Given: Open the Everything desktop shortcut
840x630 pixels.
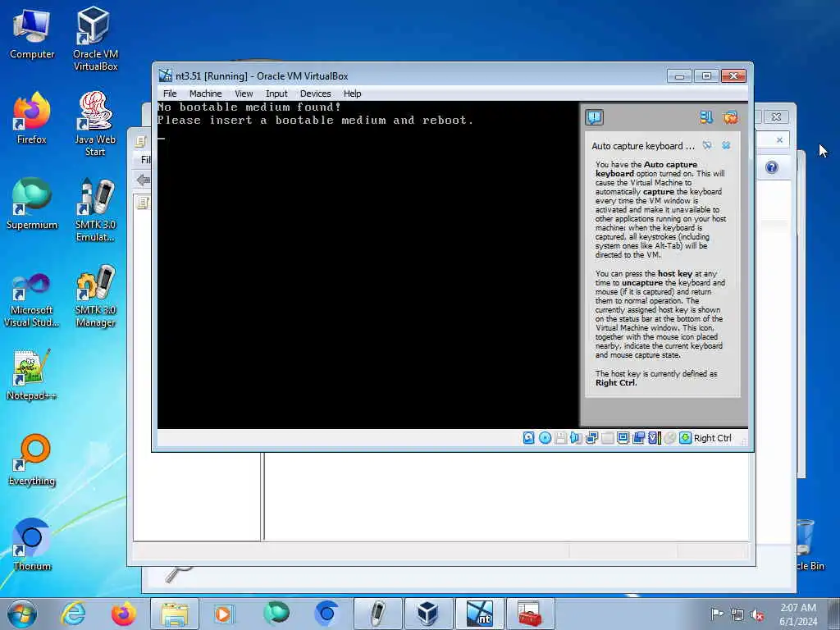Looking at the screenshot, I should tap(32, 459).
